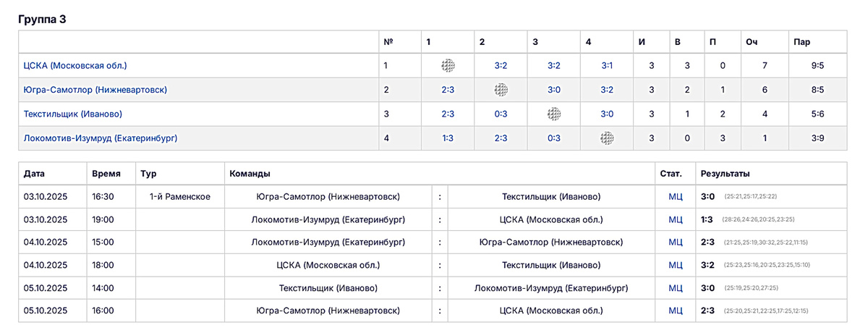Click the Результаты column header
This screenshot has width=868, height=333.
tap(725, 174)
